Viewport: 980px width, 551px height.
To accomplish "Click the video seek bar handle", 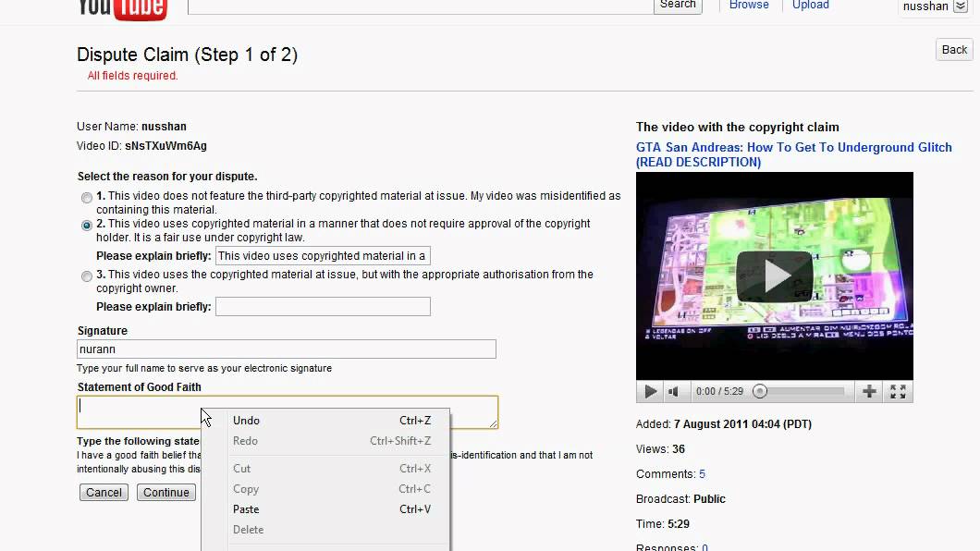I will [x=760, y=392].
